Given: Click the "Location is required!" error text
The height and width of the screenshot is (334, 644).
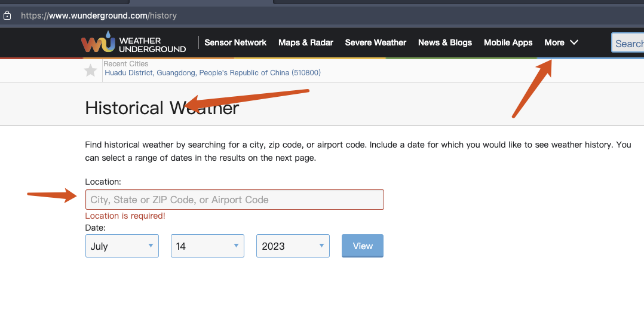Looking at the screenshot, I should (125, 216).
